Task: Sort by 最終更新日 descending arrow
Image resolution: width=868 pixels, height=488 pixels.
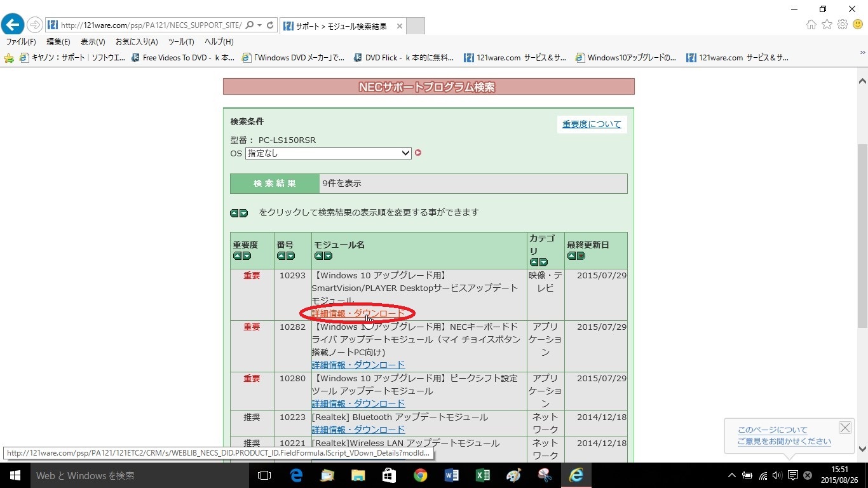Action: (x=581, y=256)
